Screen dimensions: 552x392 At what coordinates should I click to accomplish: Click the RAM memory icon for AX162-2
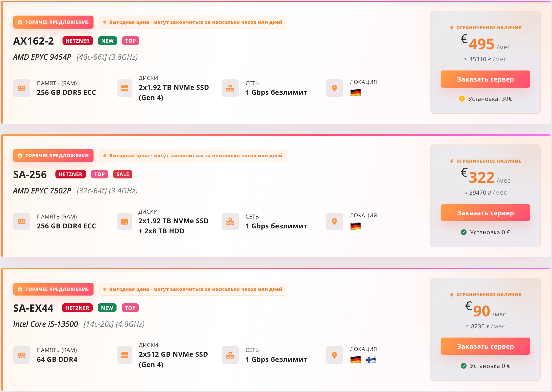tap(21, 88)
